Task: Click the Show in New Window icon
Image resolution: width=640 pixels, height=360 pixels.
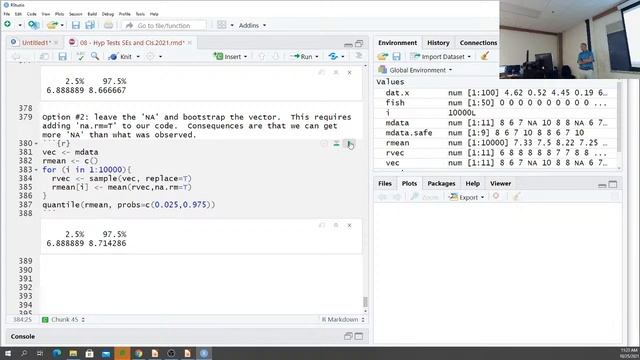Action: pyautogui.click(x=44, y=56)
